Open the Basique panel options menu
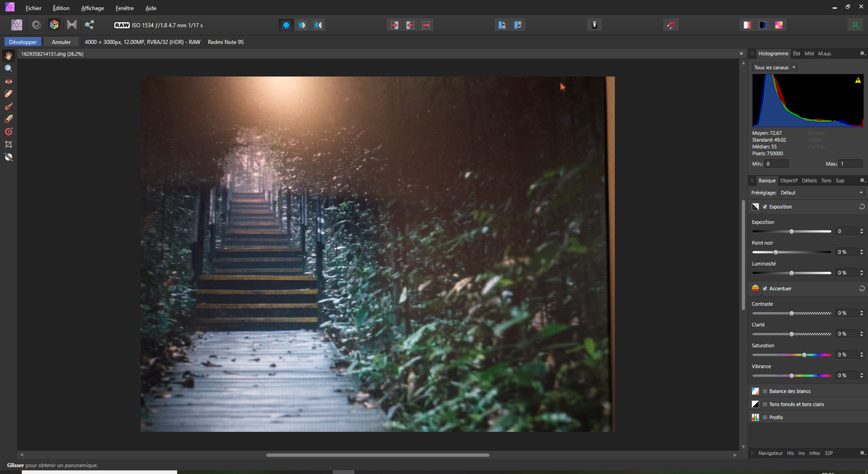 coord(863,181)
